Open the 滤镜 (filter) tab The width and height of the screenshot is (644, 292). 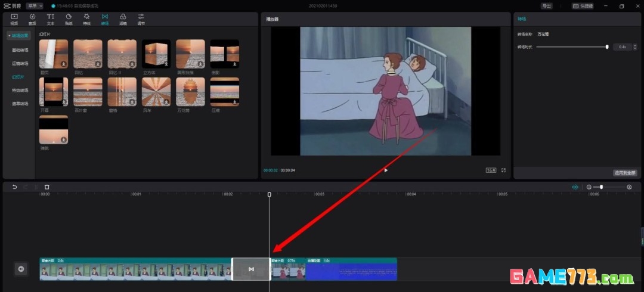pyautogui.click(x=123, y=19)
